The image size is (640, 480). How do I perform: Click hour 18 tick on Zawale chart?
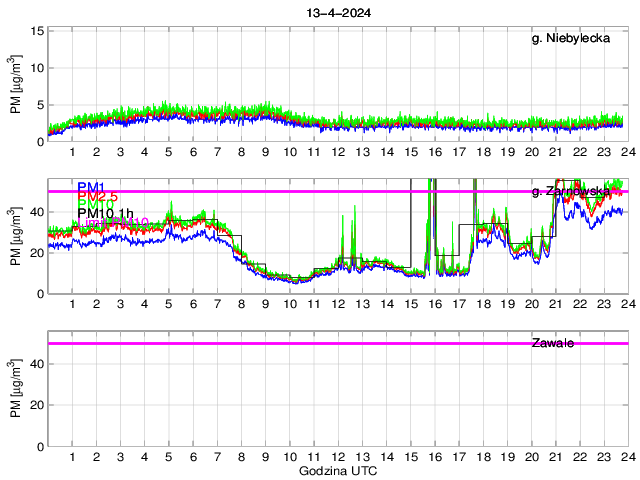click(483, 457)
